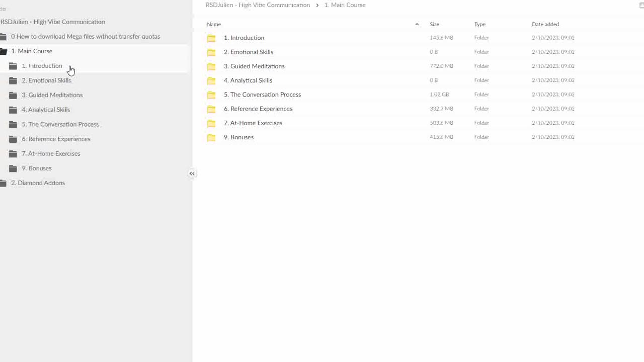Select How to download Mega files tree item
The width and height of the screenshot is (644, 362).
[86, 36]
